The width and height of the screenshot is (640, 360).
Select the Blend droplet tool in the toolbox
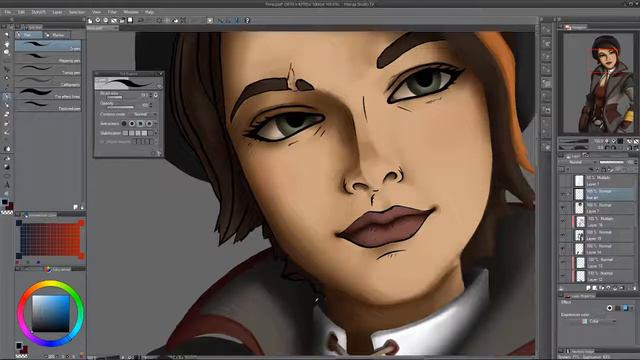click(x=7, y=149)
